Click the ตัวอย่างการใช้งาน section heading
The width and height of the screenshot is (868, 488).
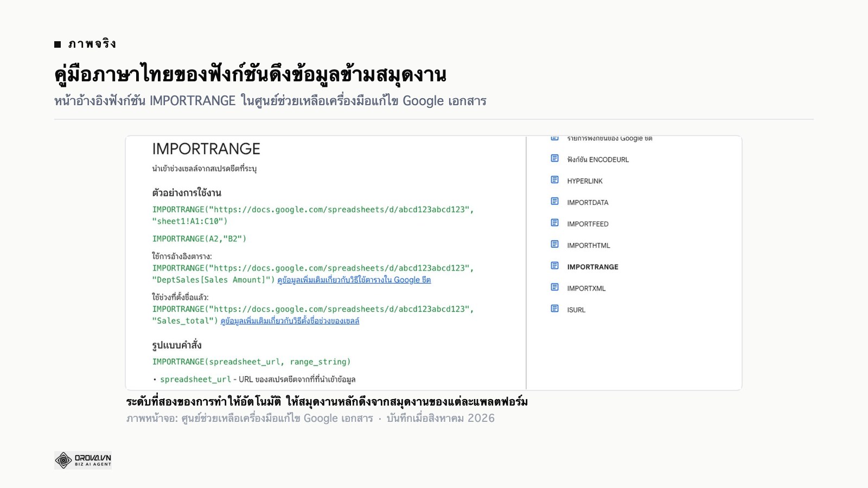pos(187,192)
